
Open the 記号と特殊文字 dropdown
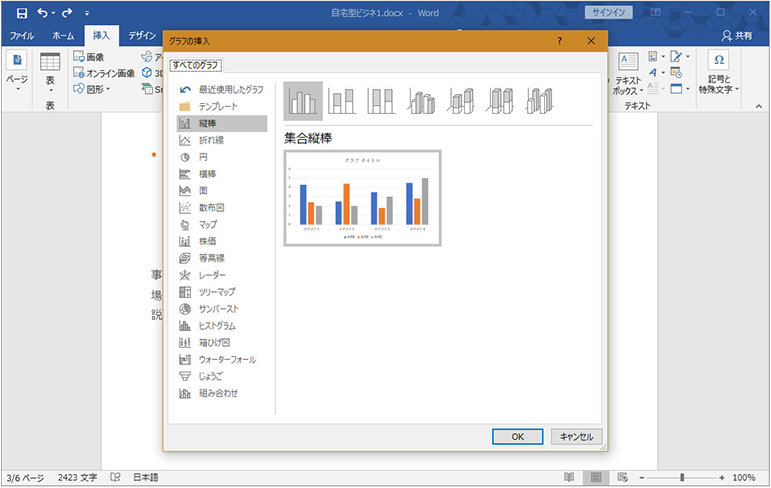click(x=719, y=73)
